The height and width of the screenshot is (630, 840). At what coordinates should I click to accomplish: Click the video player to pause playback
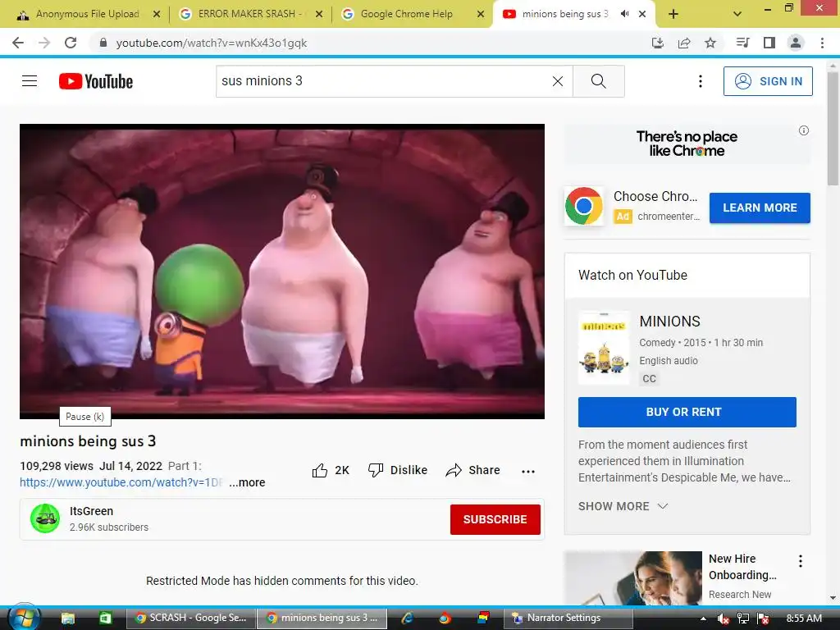[282, 271]
